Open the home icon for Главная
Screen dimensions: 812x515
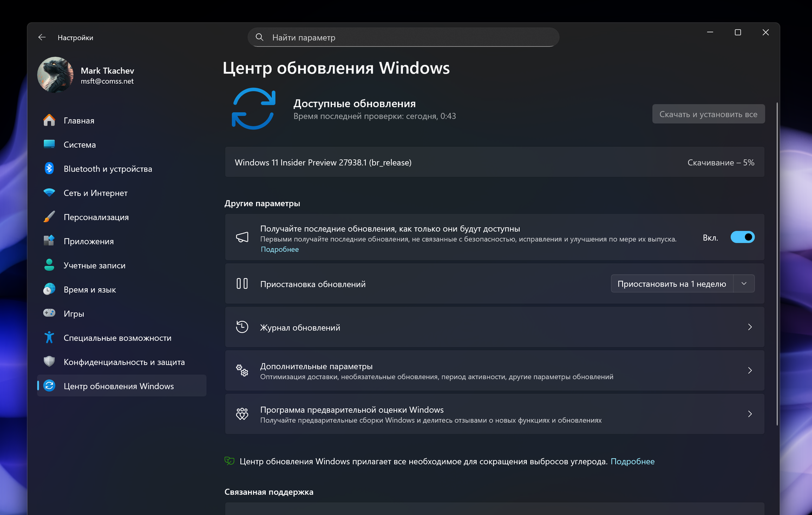pyautogui.click(x=49, y=120)
